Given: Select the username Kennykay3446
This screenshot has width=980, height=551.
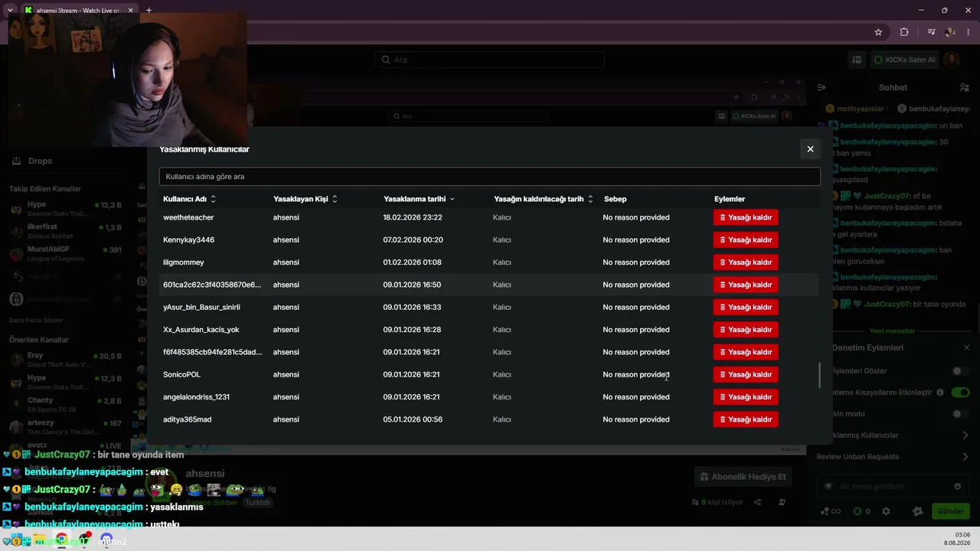Looking at the screenshot, I should pos(188,240).
